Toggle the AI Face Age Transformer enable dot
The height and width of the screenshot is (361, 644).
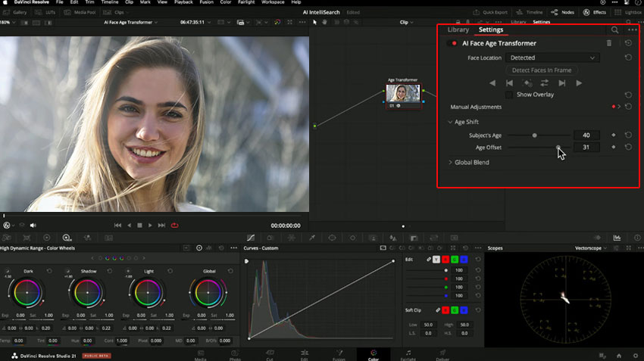(454, 43)
